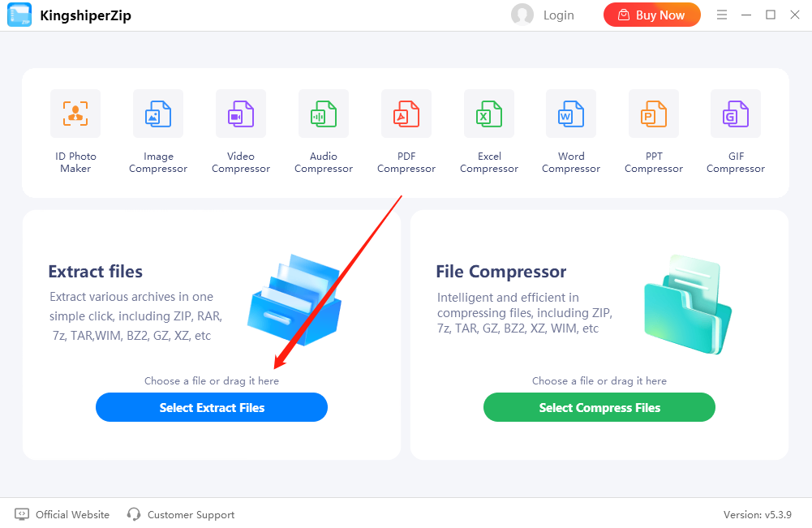Open the ID Photo Maker tool

pos(75,114)
